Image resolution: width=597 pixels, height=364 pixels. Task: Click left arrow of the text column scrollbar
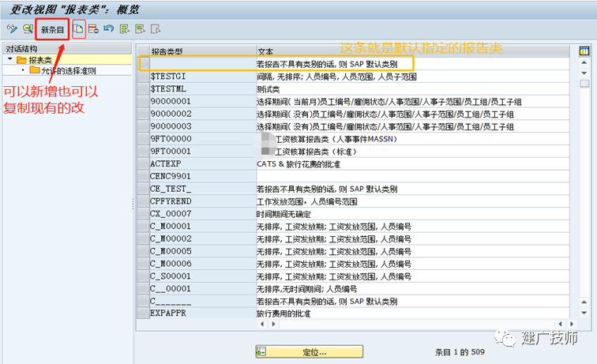click(x=262, y=324)
